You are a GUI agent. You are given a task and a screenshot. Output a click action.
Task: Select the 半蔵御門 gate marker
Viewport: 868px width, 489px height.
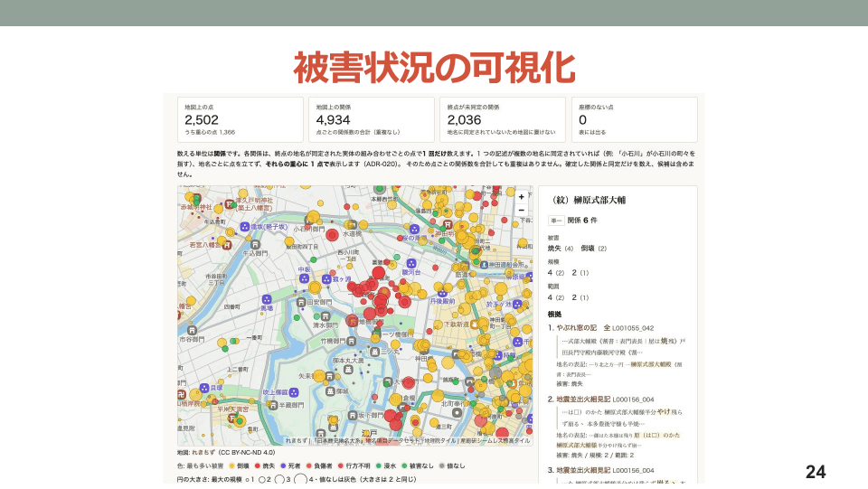click(x=273, y=405)
